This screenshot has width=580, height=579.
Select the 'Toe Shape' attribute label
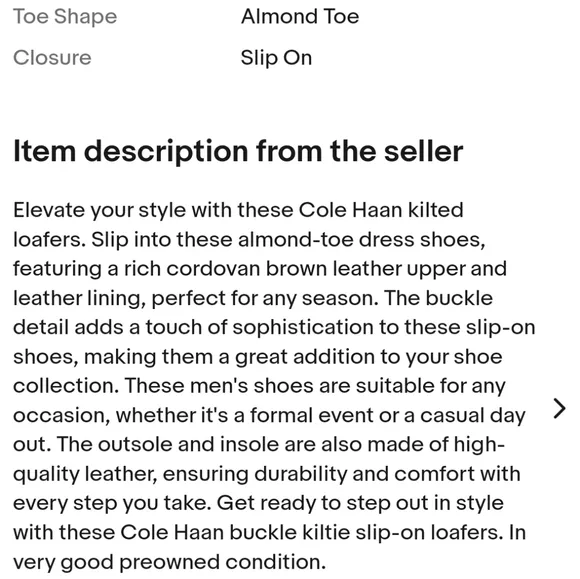pos(65,17)
